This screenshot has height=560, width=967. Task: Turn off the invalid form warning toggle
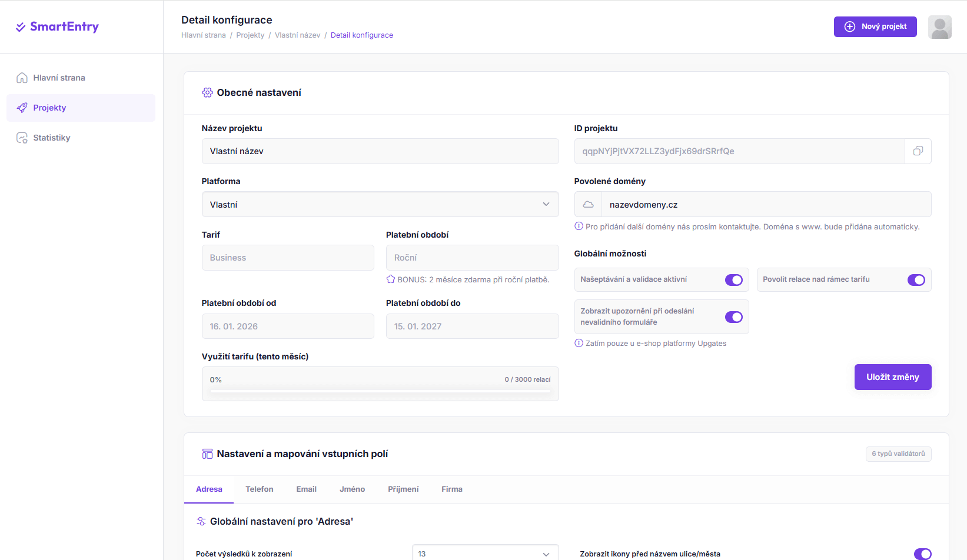point(733,317)
